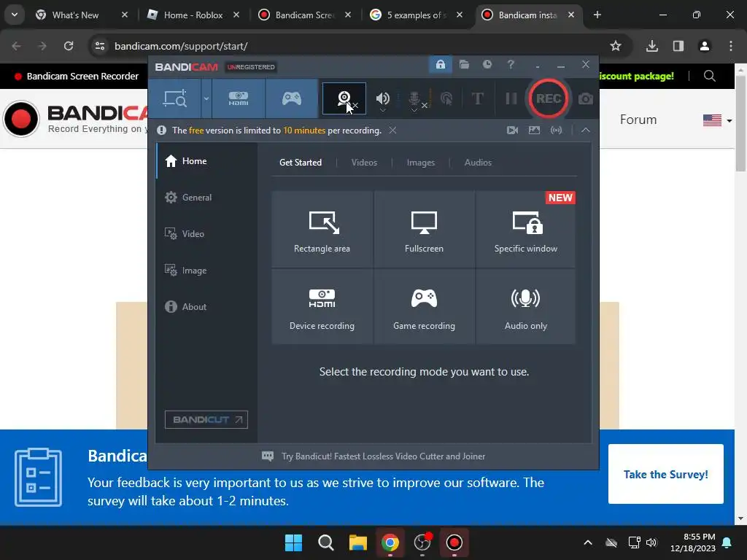Image resolution: width=747 pixels, height=560 pixels.
Task: Toggle Chrome side panel icon
Action: [678, 46]
